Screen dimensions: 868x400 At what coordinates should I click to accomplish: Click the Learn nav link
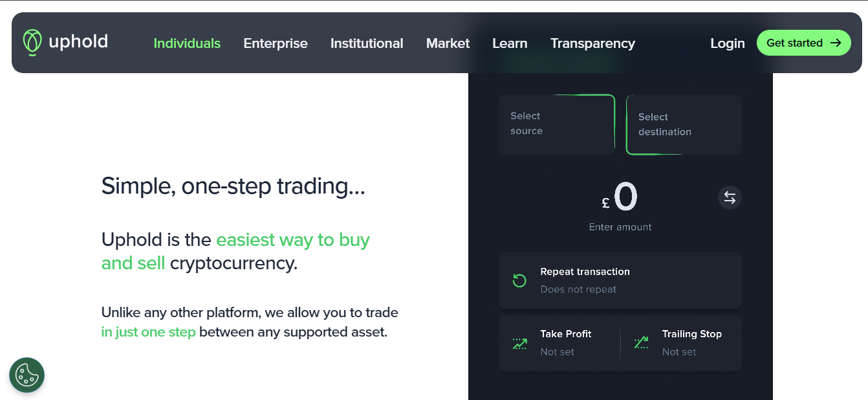click(510, 43)
